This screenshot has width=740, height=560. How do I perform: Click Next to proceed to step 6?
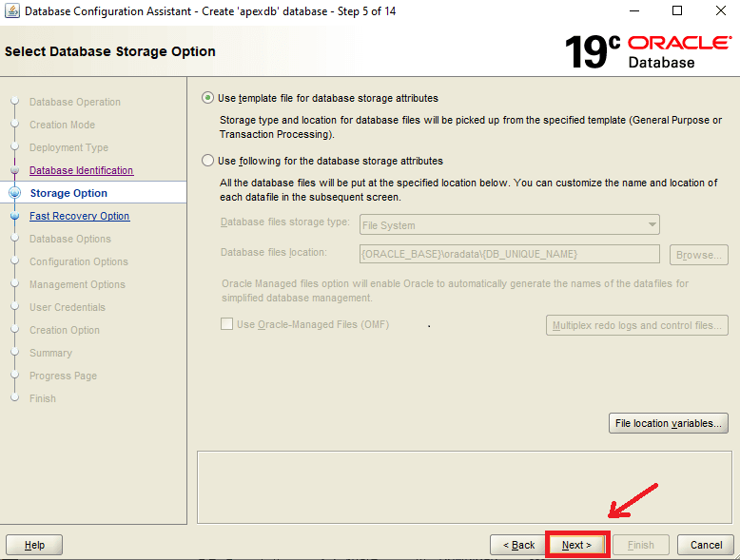576,545
